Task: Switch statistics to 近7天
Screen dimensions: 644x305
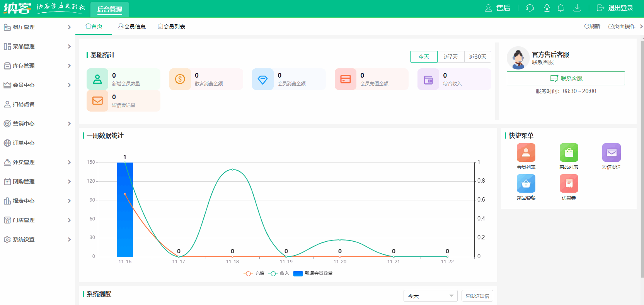Action: pos(451,57)
